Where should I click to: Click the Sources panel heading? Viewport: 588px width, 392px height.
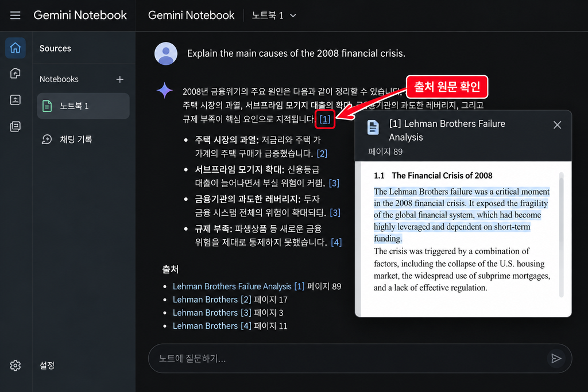55,48
